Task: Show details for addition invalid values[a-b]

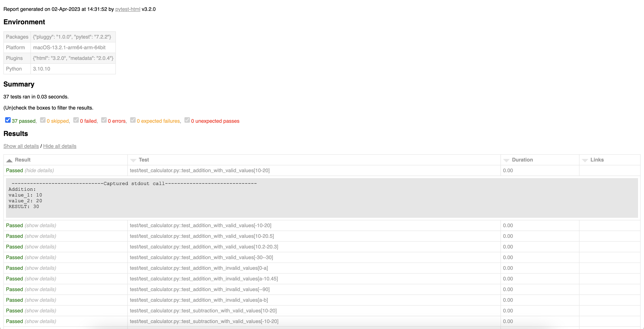Action: pyautogui.click(x=40, y=300)
